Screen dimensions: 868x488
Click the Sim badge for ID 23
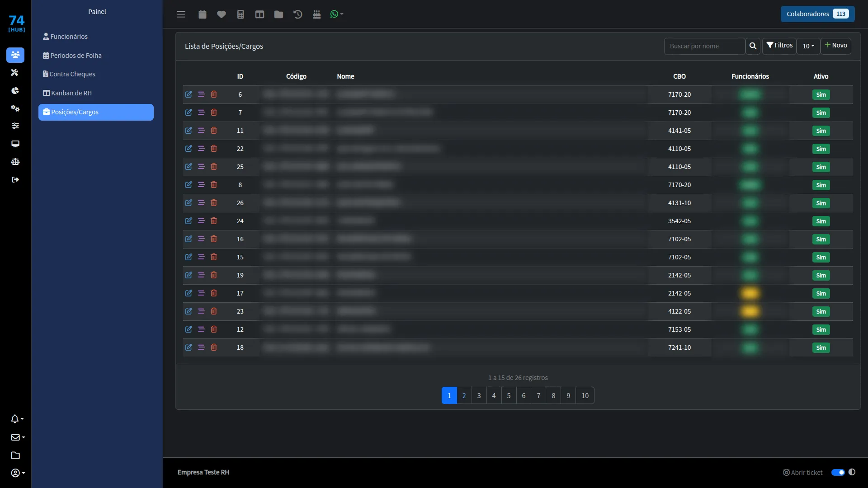[821, 312]
